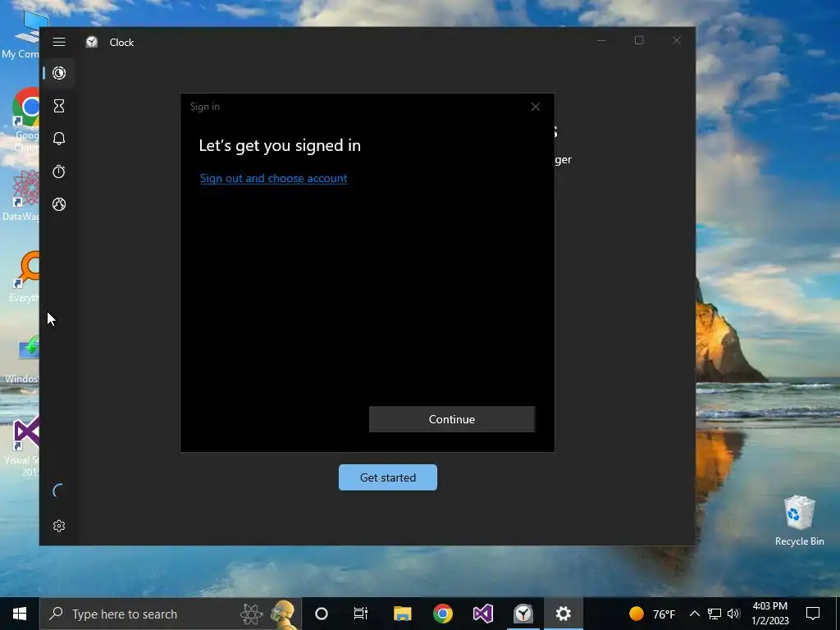The height and width of the screenshot is (630, 840).
Task: Open the weather 76°F widget
Action: 652,614
